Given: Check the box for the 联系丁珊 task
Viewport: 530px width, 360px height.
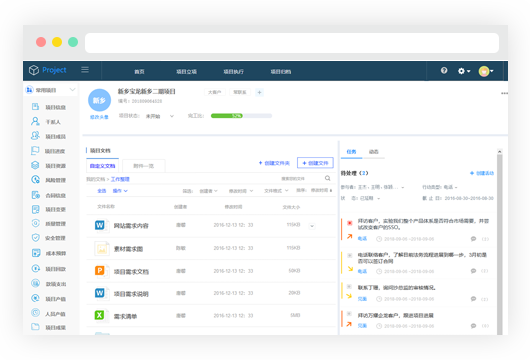Looking at the screenshot, I should pyautogui.click(x=350, y=287).
